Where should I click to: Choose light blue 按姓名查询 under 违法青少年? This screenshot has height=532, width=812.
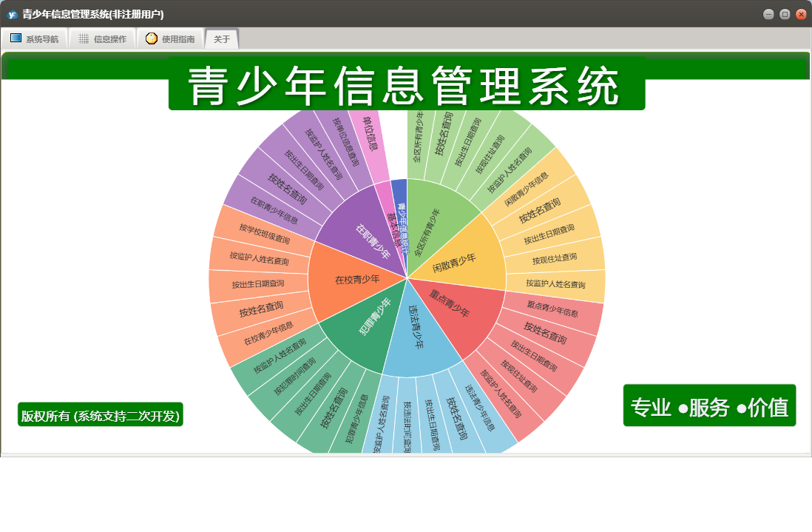(x=457, y=417)
